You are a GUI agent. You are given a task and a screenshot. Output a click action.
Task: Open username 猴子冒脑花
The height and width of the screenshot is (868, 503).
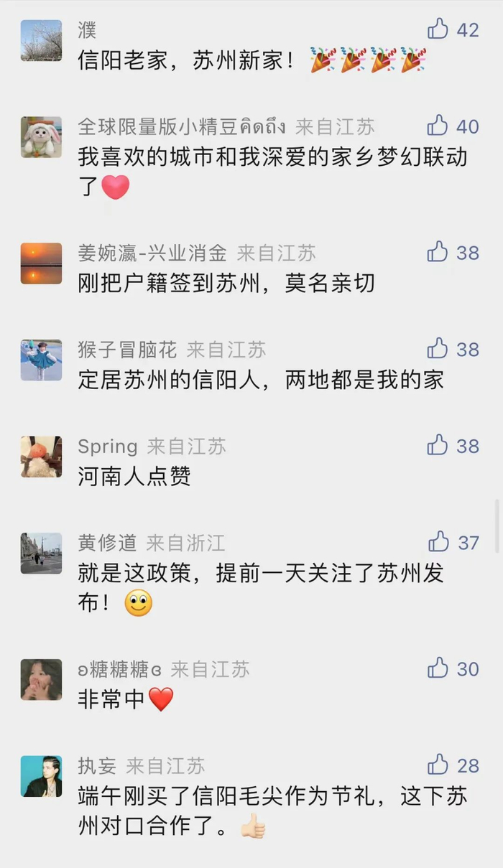click(127, 350)
